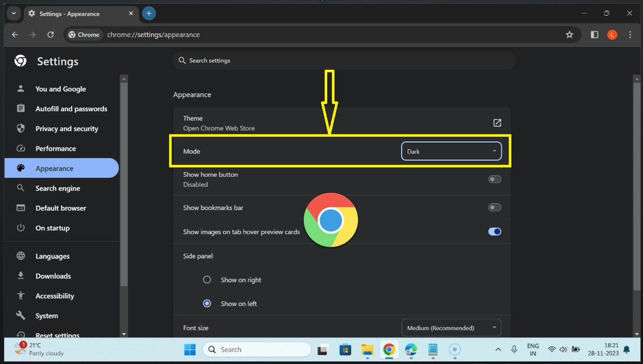Screen dimensions: 643x364
Task: Bookmark this page with the star icon
Action: pos(570,35)
